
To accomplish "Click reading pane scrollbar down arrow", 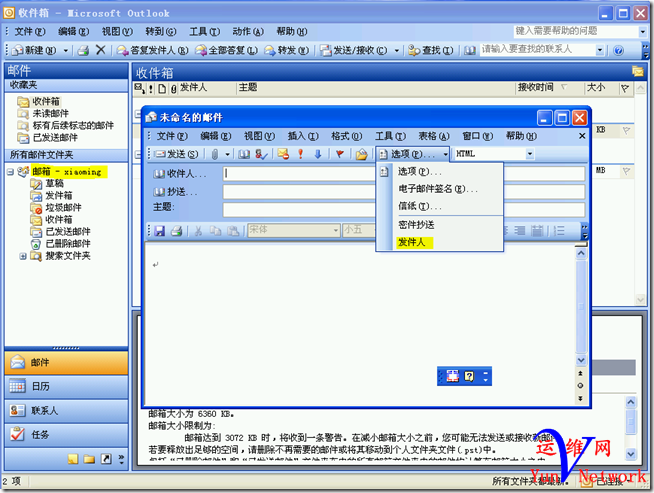I will (631, 454).
